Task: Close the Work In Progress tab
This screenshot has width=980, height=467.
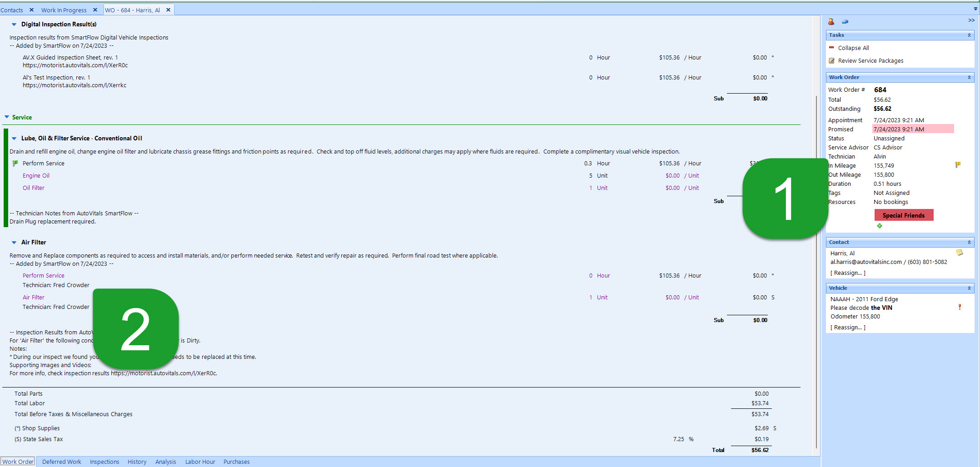Action: click(95, 10)
